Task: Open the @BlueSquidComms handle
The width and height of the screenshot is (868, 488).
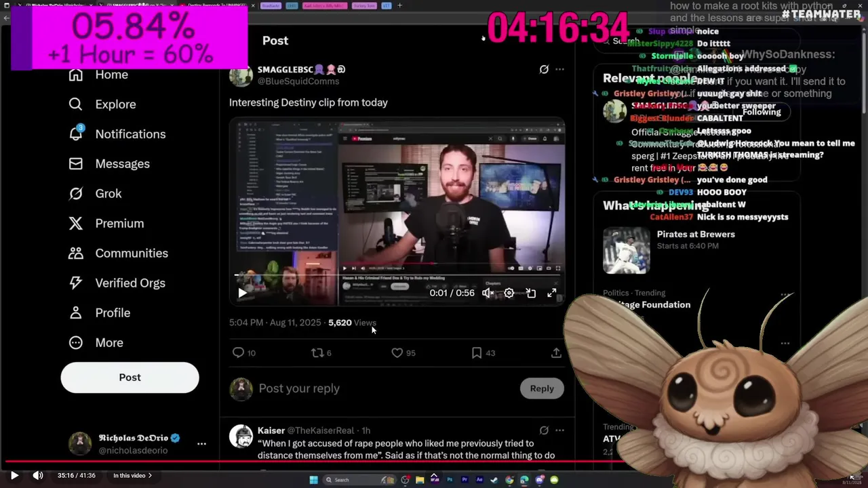Action: pyautogui.click(x=298, y=81)
